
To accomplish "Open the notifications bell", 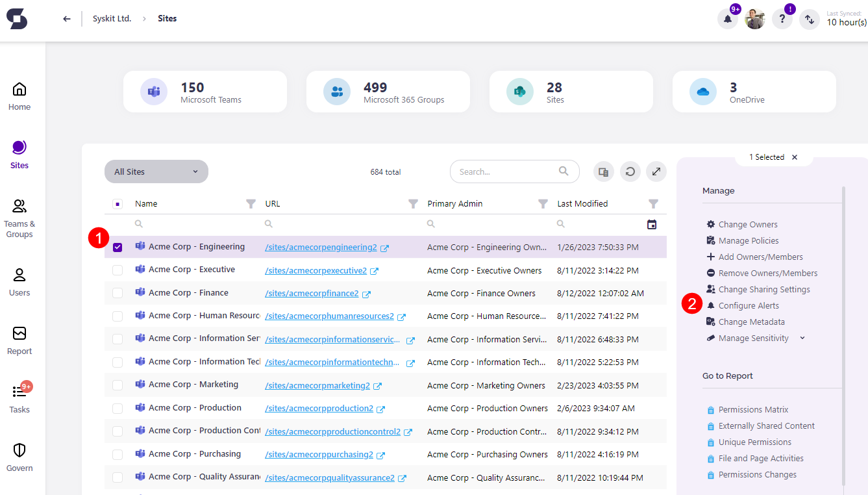I will (727, 19).
